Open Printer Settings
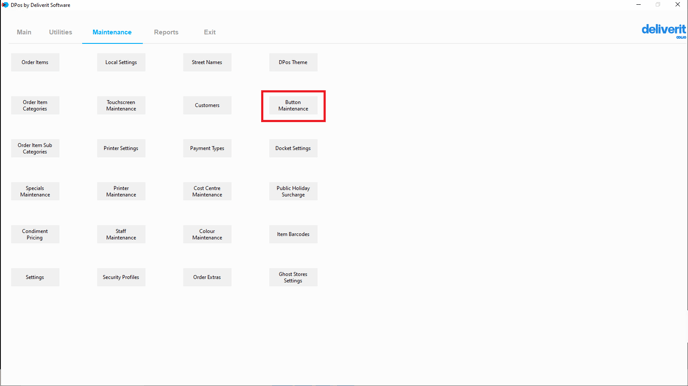This screenshot has width=688, height=386. pos(121,148)
